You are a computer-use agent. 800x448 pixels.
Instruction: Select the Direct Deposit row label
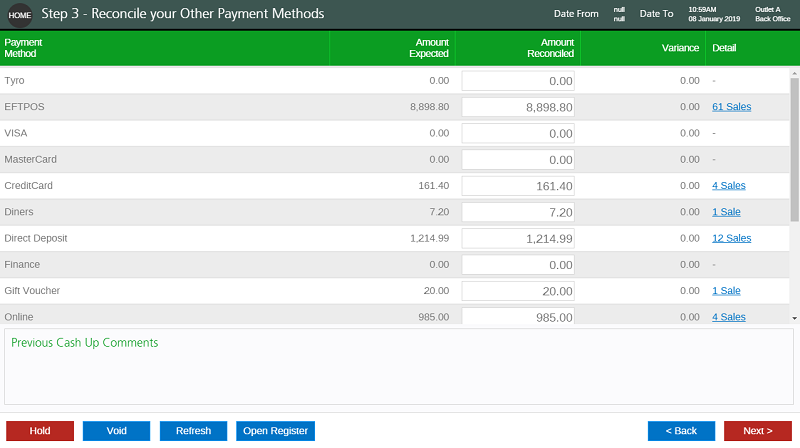coord(36,238)
